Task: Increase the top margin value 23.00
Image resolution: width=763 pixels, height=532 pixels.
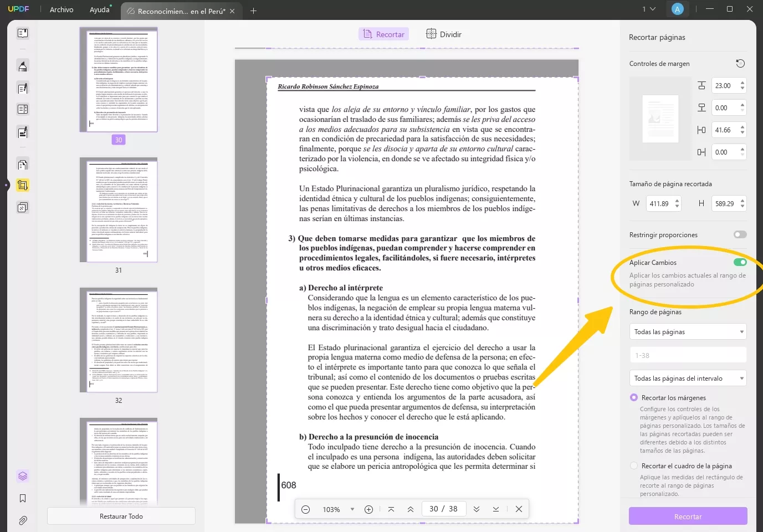Action: coord(742,83)
